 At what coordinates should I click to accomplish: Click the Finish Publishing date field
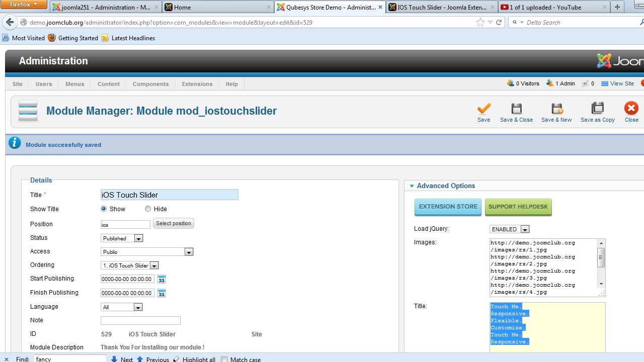(127, 293)
